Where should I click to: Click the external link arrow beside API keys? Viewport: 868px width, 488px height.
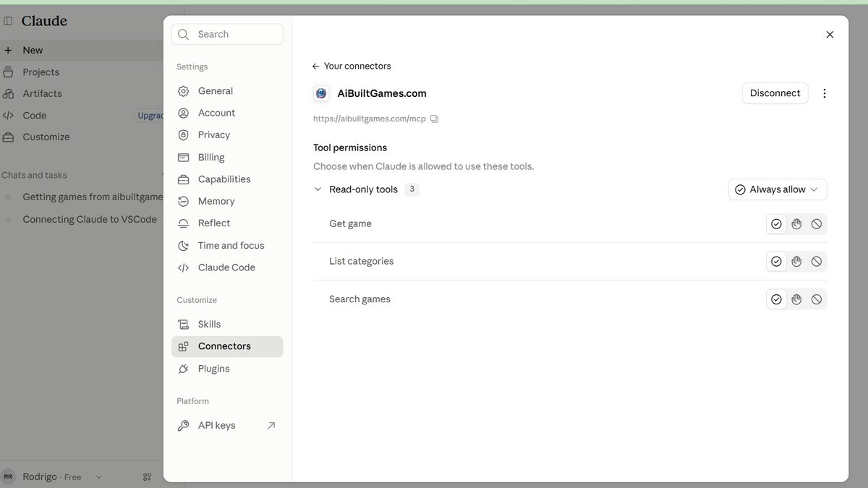coord(271,426)
